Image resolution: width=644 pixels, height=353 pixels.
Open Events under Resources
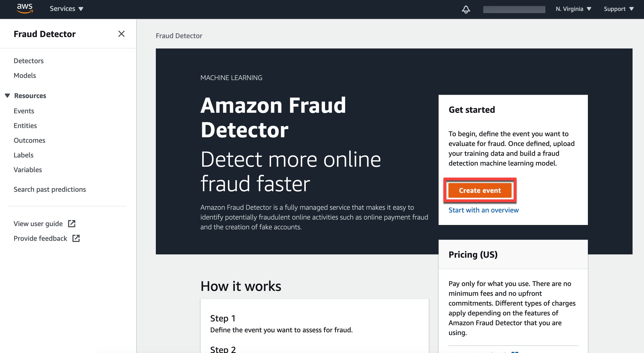[24, 111]
